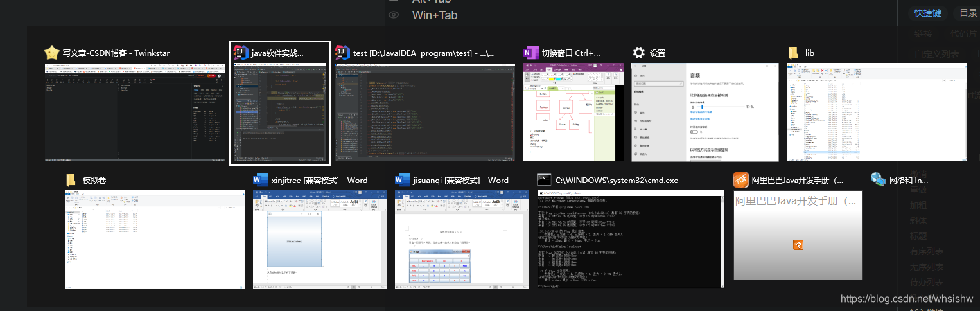Click the title '模拟卷'
980x311 pixels.
point(94,181)
